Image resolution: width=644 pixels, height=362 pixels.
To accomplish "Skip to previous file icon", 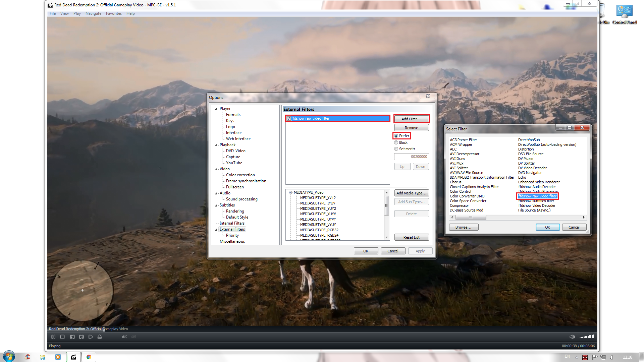I will pyautogui.click(x=72, y=337).
